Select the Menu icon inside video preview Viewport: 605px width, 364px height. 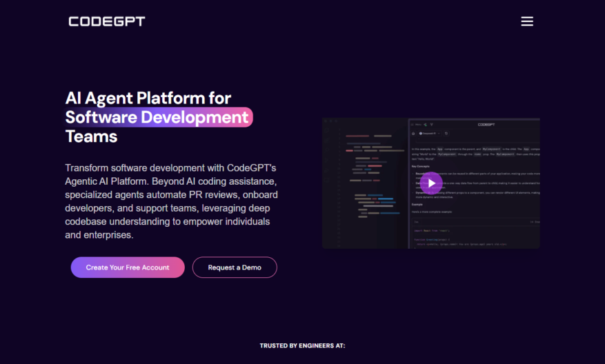pos(416,125)
